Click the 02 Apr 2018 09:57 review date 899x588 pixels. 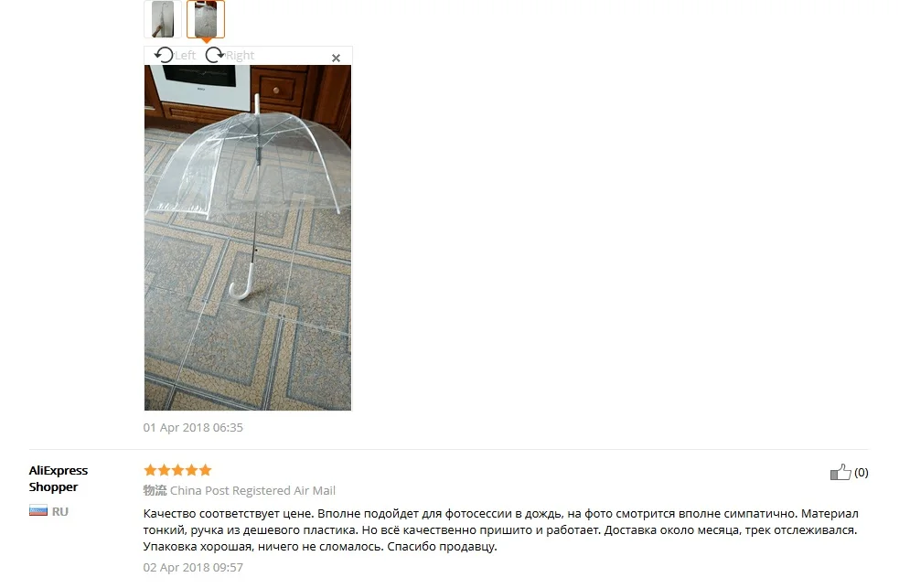coord(193,567)
